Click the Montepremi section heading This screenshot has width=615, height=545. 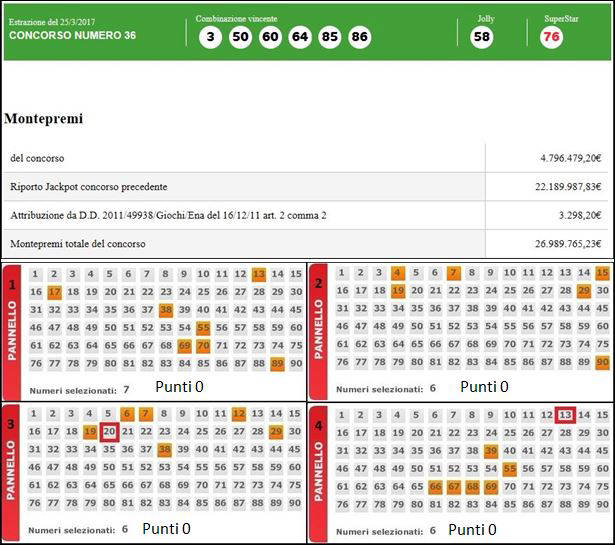click(44, 119)
